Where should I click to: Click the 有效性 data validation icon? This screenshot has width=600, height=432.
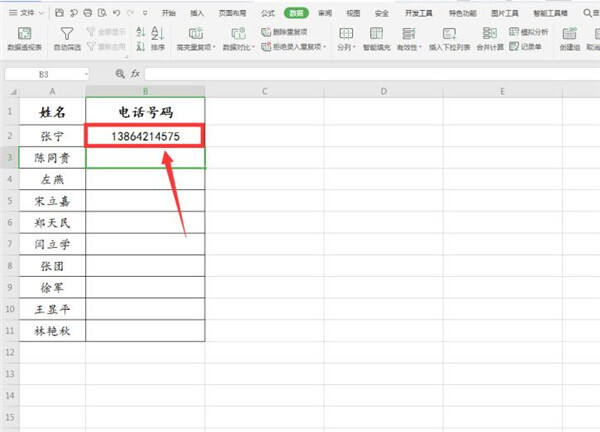[x=408, y=33]
